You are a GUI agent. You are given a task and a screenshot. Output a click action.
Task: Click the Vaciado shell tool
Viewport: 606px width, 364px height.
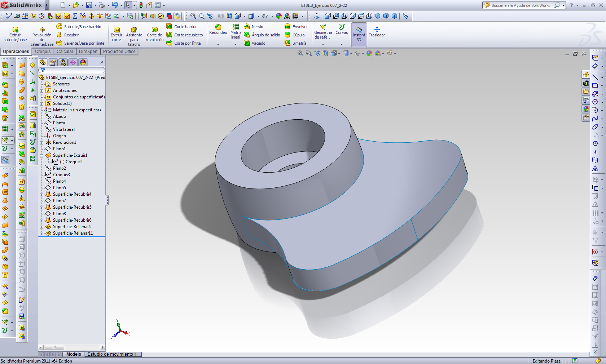tap(255, 43)
